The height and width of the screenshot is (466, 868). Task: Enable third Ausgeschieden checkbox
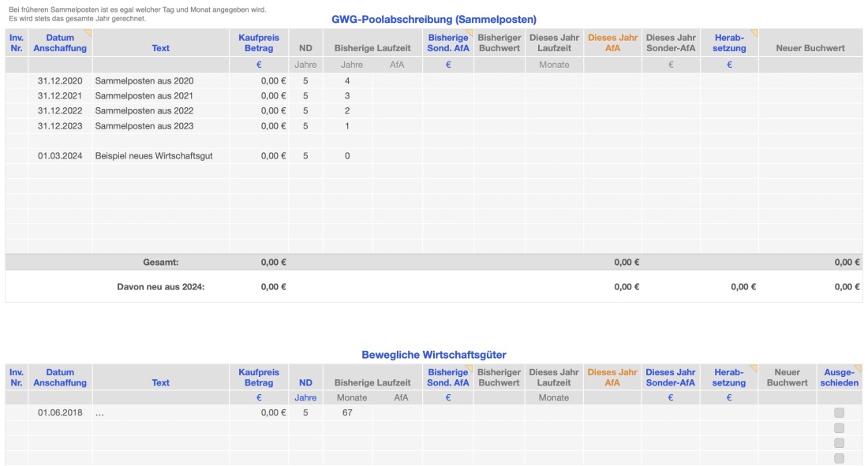839,442
